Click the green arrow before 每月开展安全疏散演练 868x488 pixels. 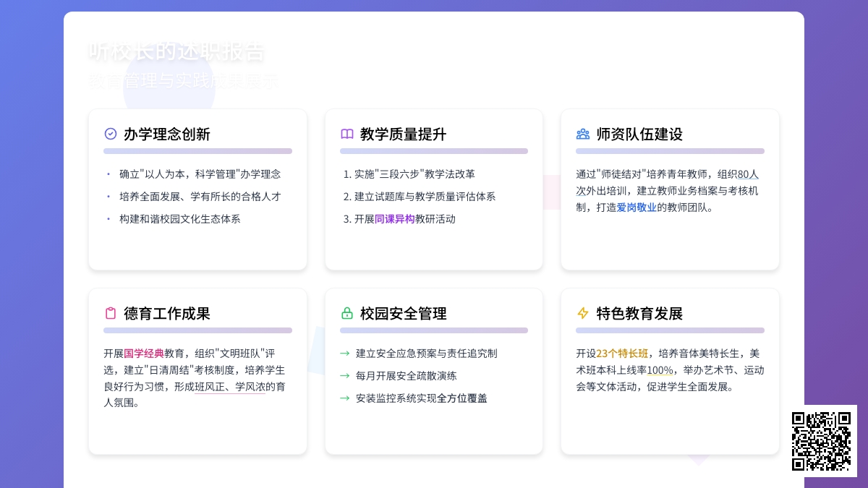345,376
